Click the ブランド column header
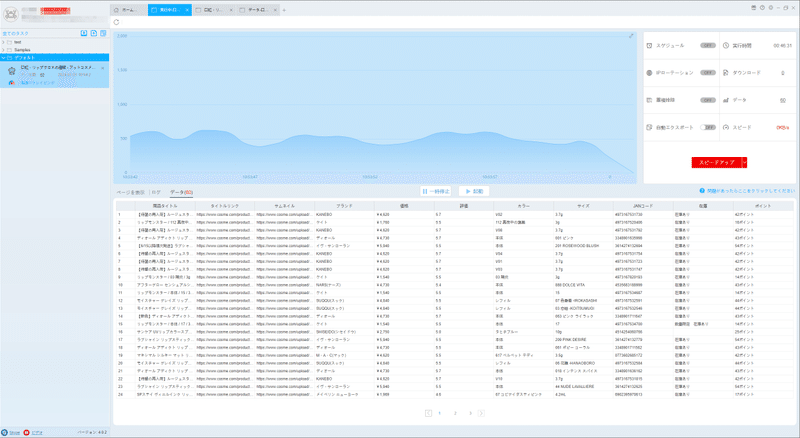 [344, 206]
